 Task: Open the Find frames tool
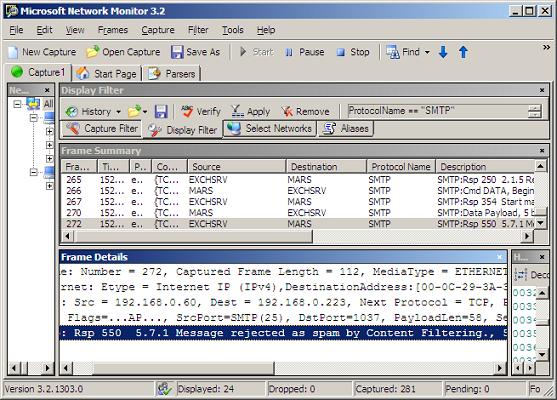click(x=404, y=52)
